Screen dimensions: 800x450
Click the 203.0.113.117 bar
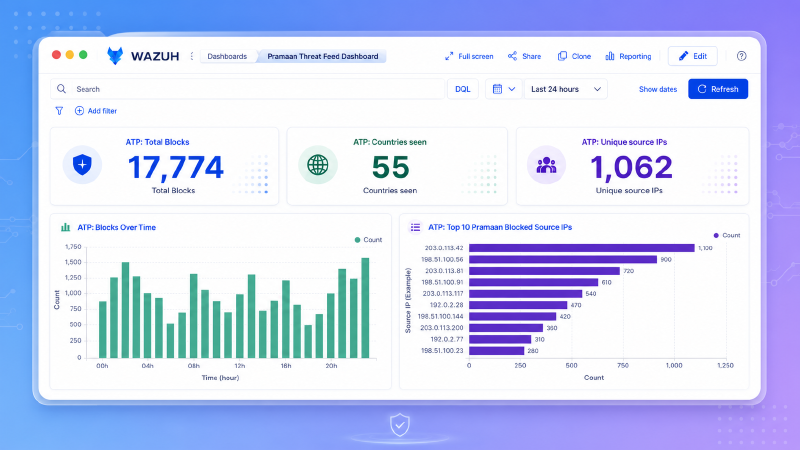[526, 293]
